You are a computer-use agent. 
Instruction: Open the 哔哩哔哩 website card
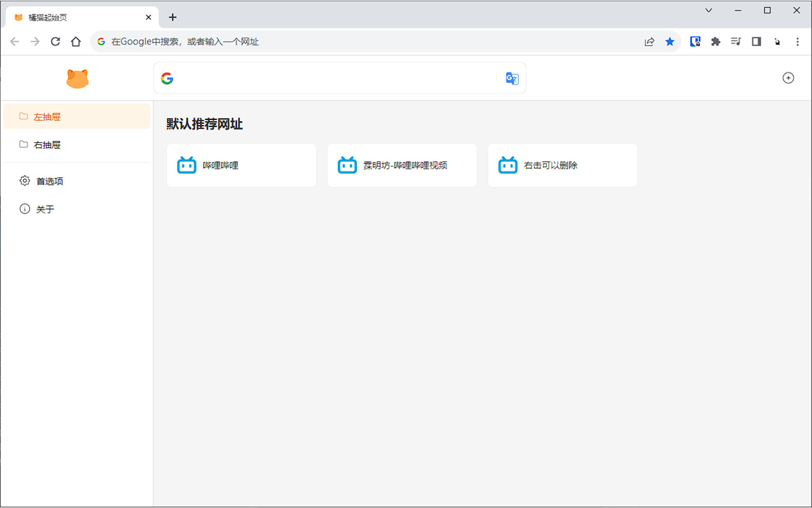point(241,164)
